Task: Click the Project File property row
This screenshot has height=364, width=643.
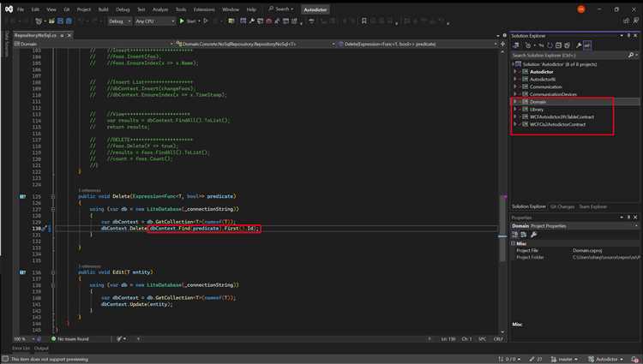Action: (575, 250)
